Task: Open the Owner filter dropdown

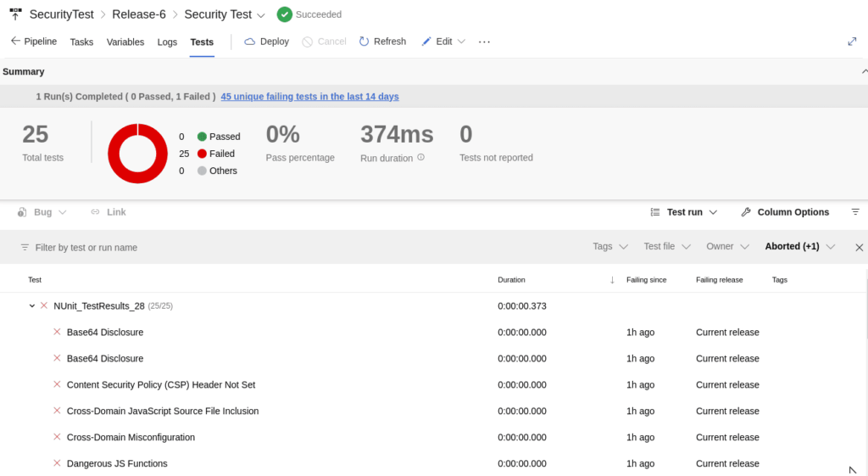Action: tap(727, 247)
